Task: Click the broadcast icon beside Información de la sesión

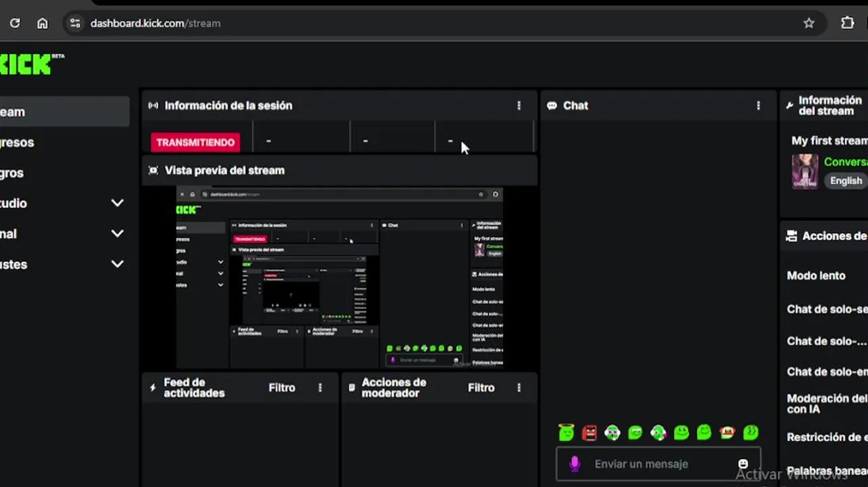Action: tap(153, 106)
